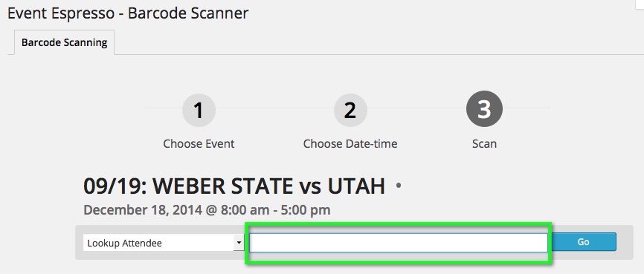Click the December 18, 2014 date line
This screenshot has width=644, height=274.
pyautogui.click(x=207, y=210)
